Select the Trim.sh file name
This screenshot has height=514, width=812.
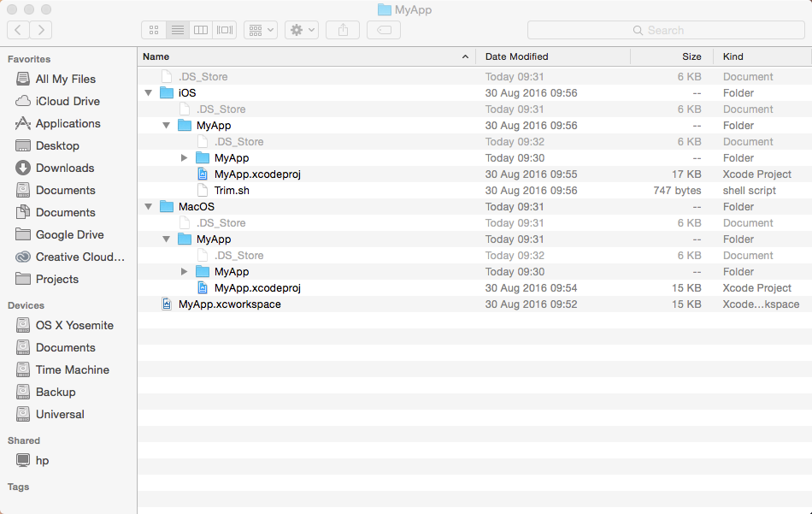click(232, 190)
